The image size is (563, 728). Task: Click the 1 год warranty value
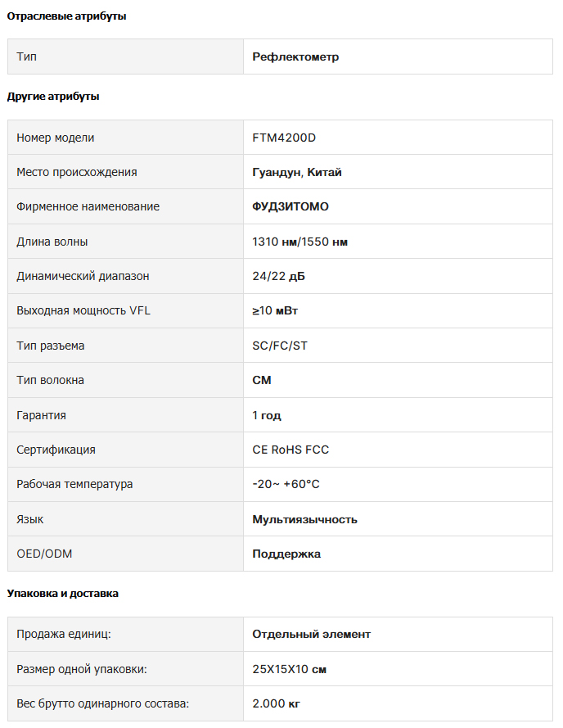(267, 415)
